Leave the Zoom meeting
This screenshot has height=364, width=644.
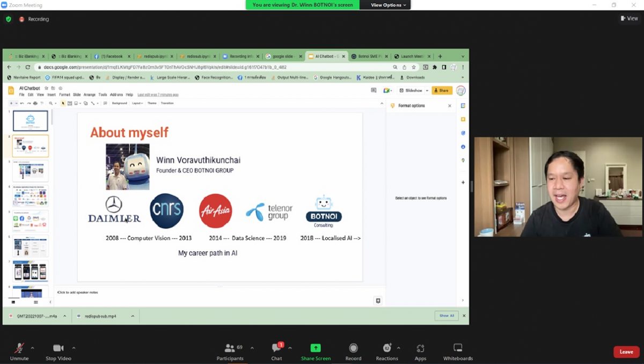pyautogui.click(x=626, y=352)
